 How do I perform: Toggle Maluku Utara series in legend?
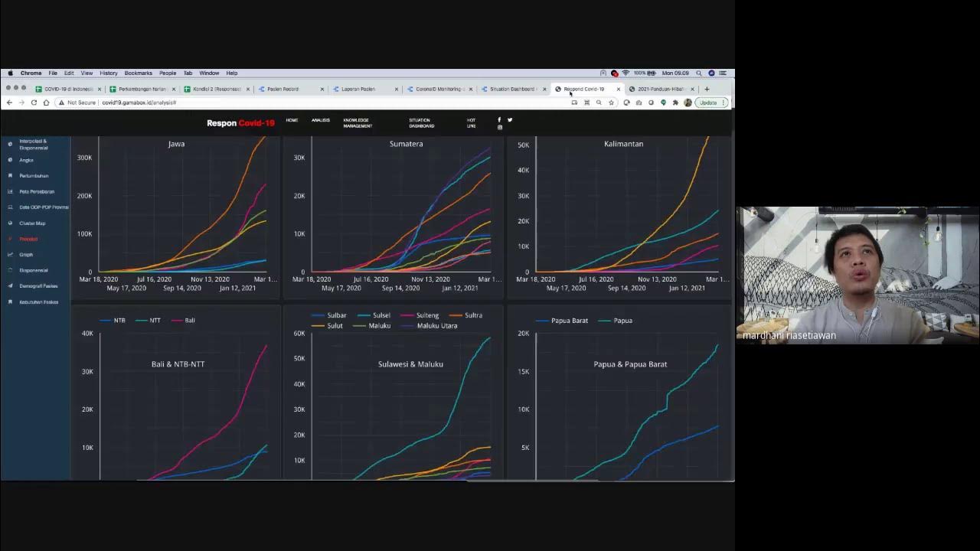point(430,325)
